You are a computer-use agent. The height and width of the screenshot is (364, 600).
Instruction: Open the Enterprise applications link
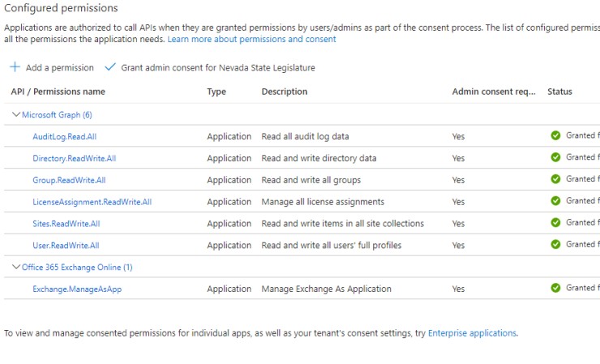coord(472,333)
